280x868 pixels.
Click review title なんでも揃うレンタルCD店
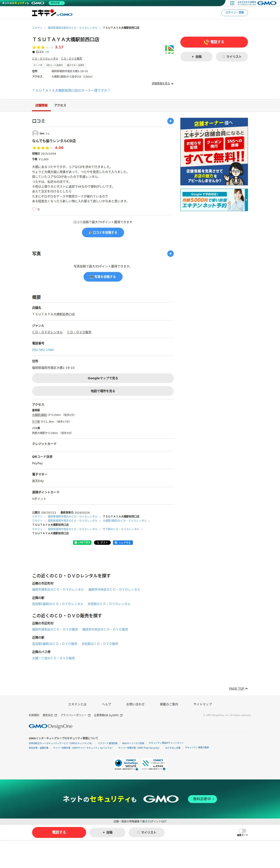[x=54, y=141]
